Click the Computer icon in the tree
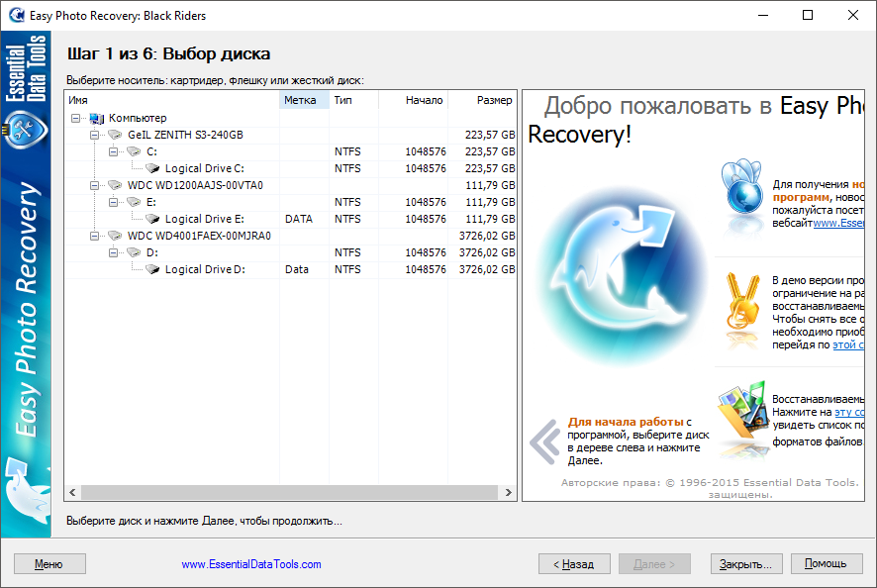The height and width of the screenshot is (588, 877). [x=97, y=118]
